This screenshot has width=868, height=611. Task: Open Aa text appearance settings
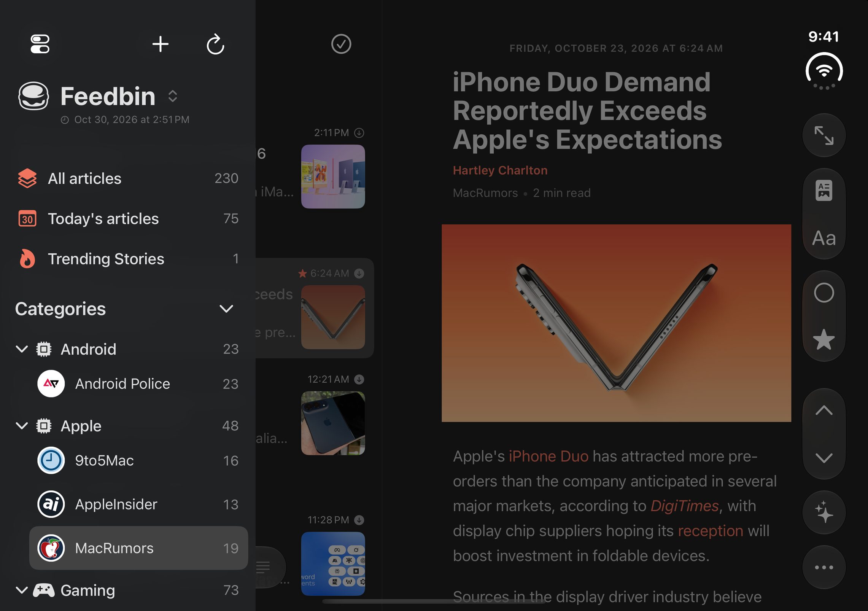pos(823,238)
